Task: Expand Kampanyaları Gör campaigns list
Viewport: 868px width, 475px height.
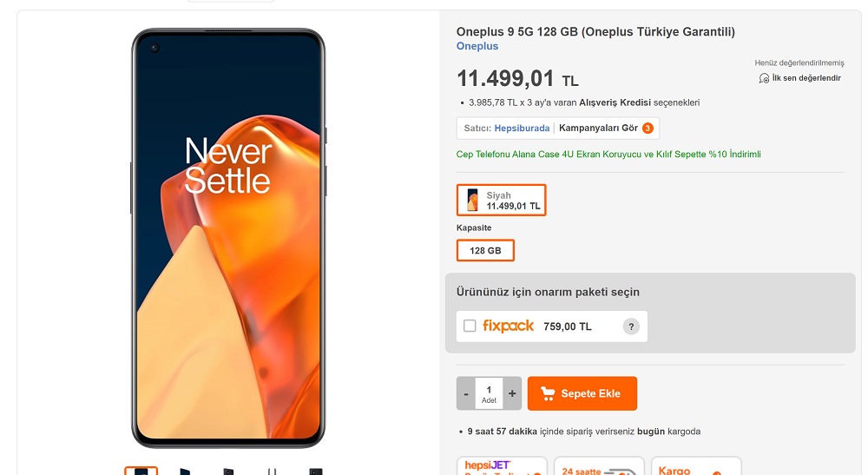Action: click(598, 128)
